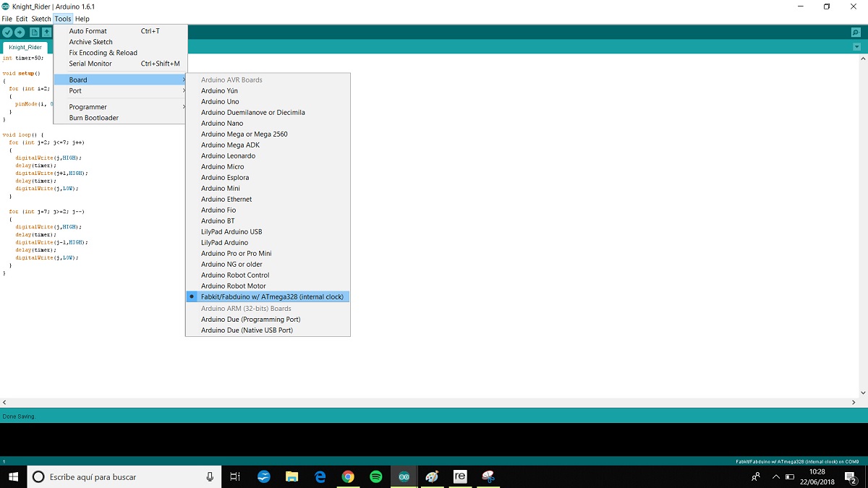Select Fabkit/Fabduino w/ ATmega328 board

pyautogui.click(x=268, y=297)
